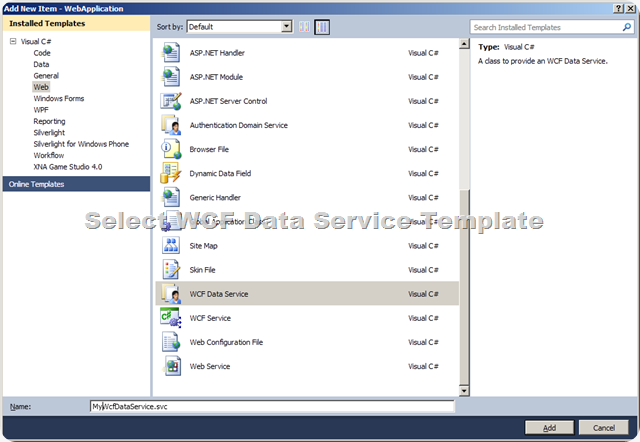Select the WPF category
The image size is (640, 442).
click(x=41, y=110)
